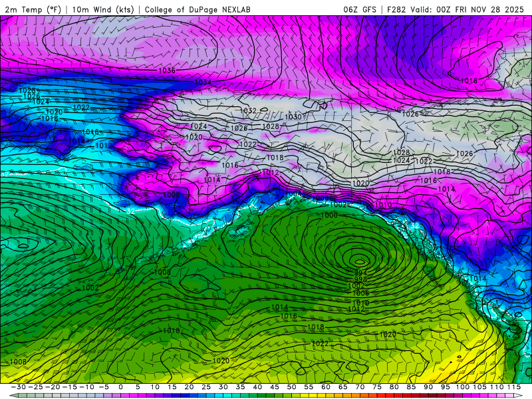Click the 85 value on the temperature scale
Screen dimensions: 532x399
point(411,387)
